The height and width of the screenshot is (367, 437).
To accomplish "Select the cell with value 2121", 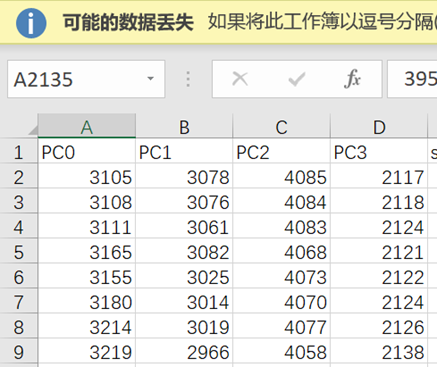I will click(x=379, y=252).
